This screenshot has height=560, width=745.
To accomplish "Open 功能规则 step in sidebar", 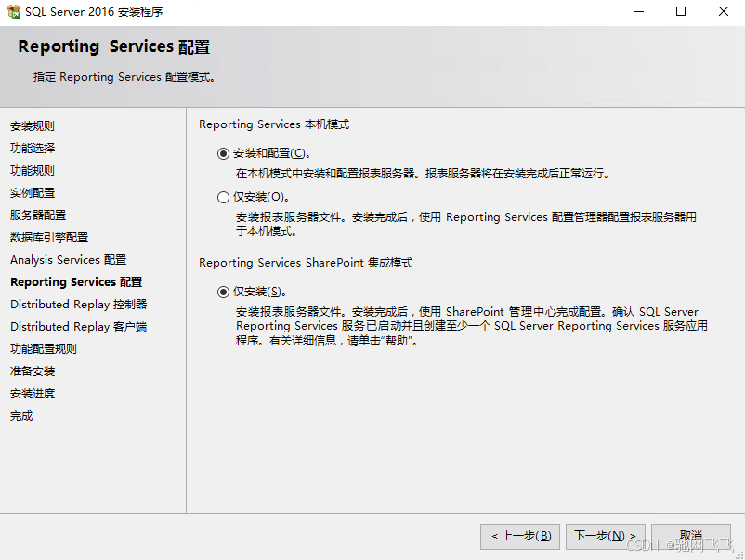I will tap(33, 171).
